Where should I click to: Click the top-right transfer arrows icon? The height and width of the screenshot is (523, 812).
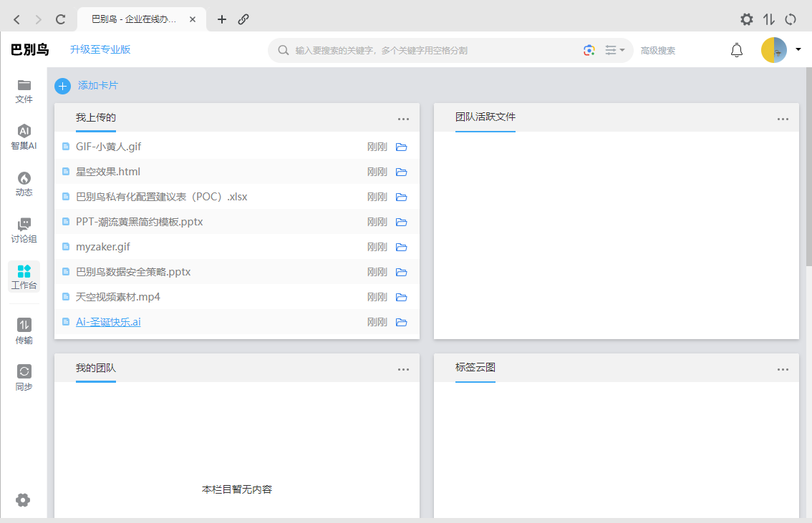point(768,19)
